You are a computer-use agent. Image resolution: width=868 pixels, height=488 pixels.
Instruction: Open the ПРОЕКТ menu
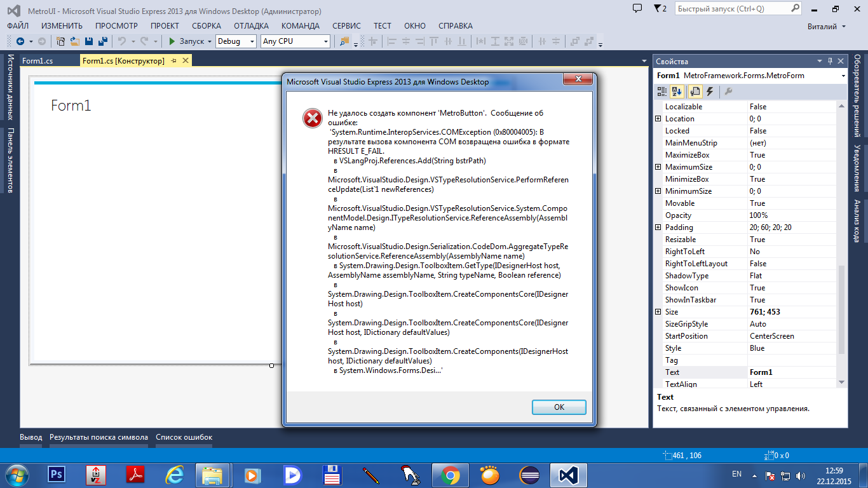click(x=165, y=26)
